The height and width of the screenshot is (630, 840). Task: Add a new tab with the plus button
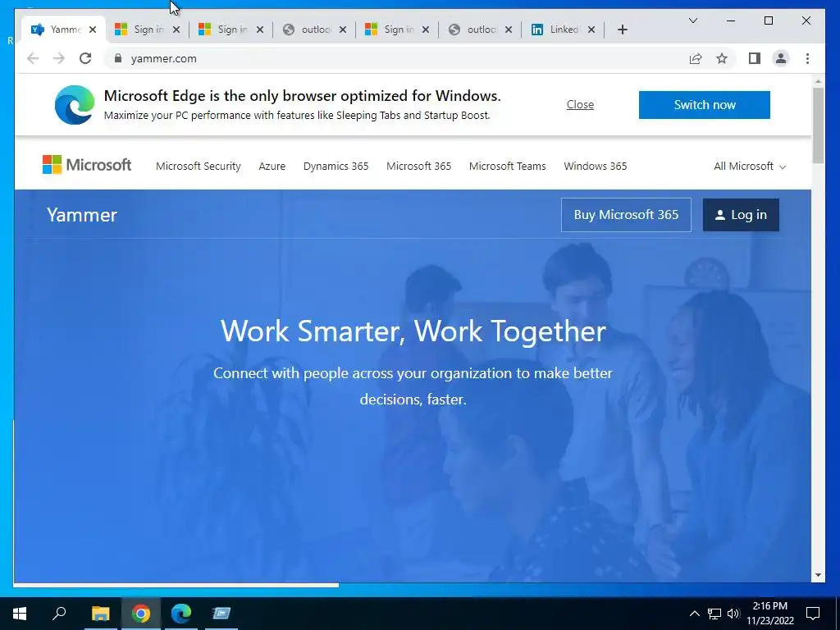tap(622, 30)
